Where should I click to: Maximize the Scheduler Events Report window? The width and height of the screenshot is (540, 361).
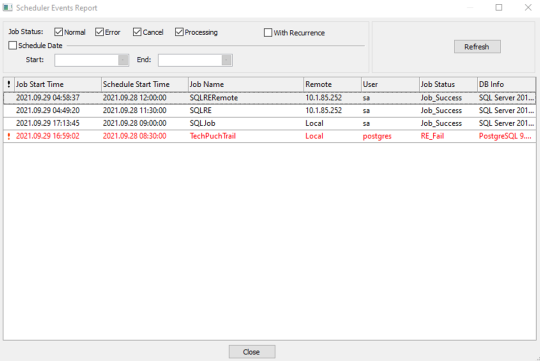click(x=499, y=8)
